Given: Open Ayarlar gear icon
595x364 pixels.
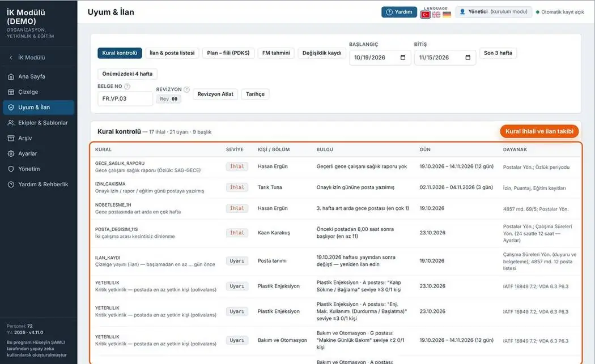Looking at the screenshot, I should pyautogui.click(x=11, y=153).
